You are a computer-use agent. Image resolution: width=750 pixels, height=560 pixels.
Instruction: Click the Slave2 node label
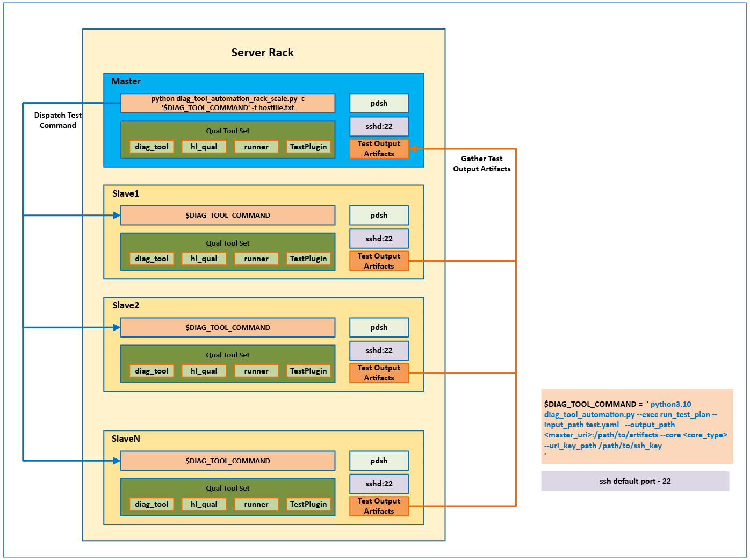click(x=126, y=305)
